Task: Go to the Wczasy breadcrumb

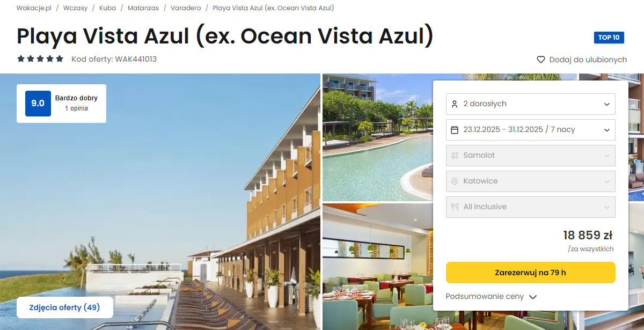Action: coord(75,8)
